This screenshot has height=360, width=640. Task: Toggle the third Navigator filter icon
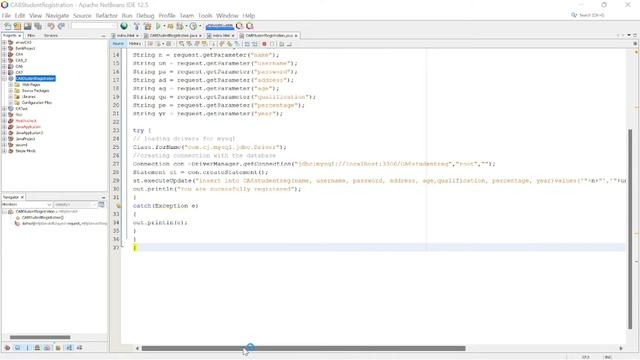pos(27,348)
